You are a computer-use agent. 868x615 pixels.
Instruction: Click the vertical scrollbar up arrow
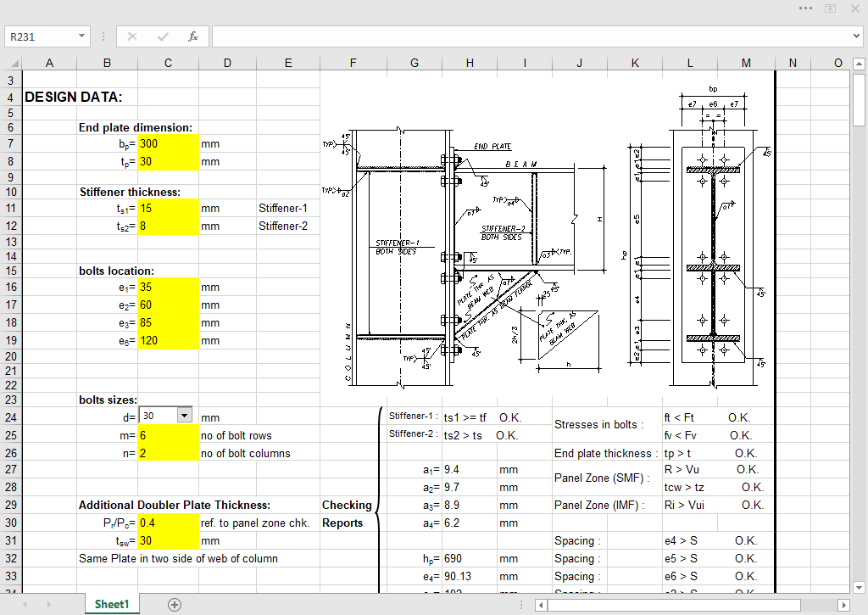859,64
